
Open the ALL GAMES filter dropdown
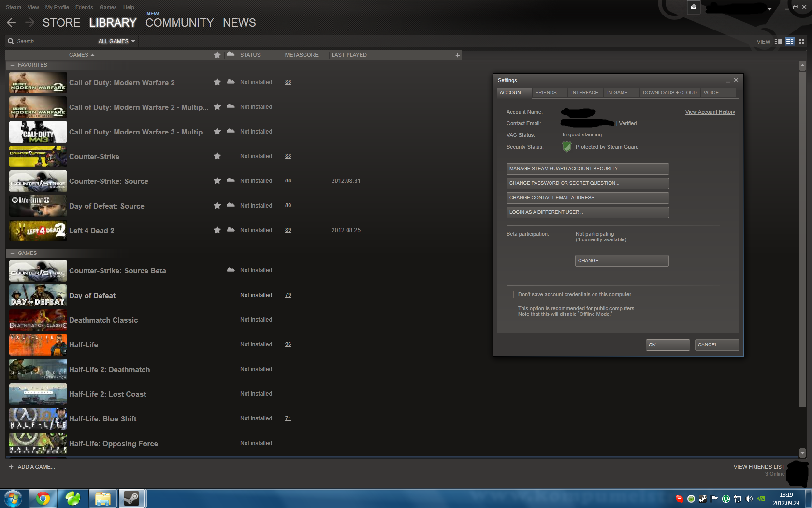coord(116,41)
